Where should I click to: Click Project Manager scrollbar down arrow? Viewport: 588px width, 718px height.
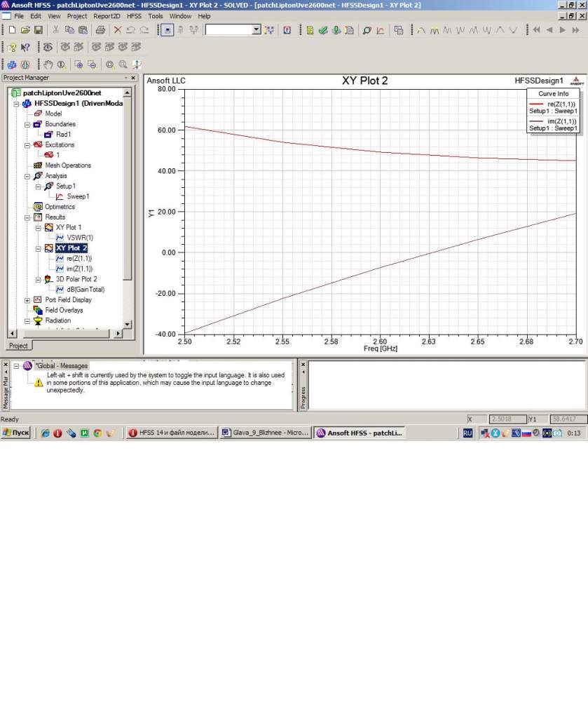127,324
